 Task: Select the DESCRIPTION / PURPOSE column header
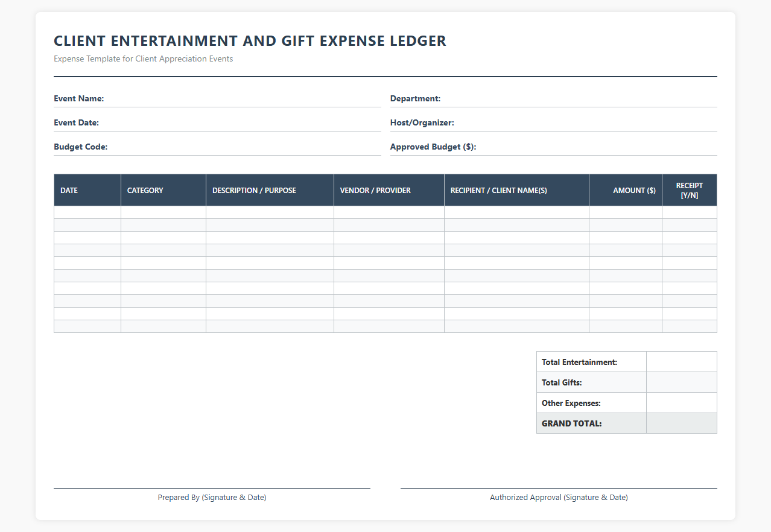tap(270, 190)
